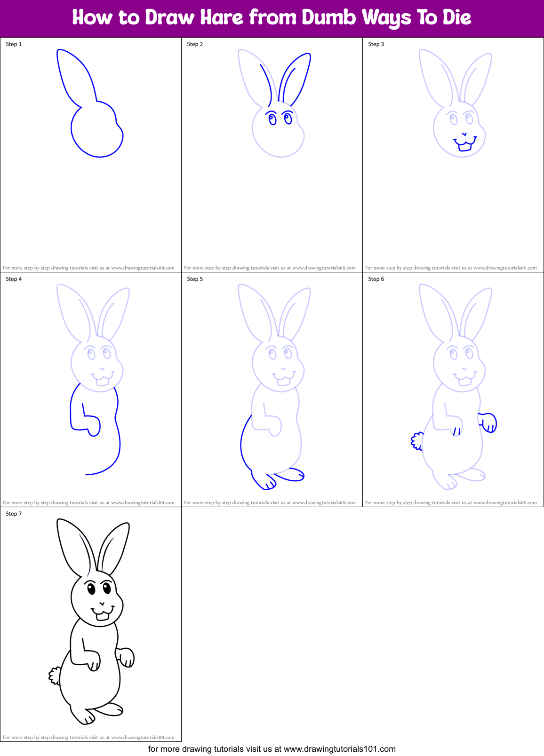Click the footer text under Step 2 panel
544x756 pixels.
click(x=270, y=268)
